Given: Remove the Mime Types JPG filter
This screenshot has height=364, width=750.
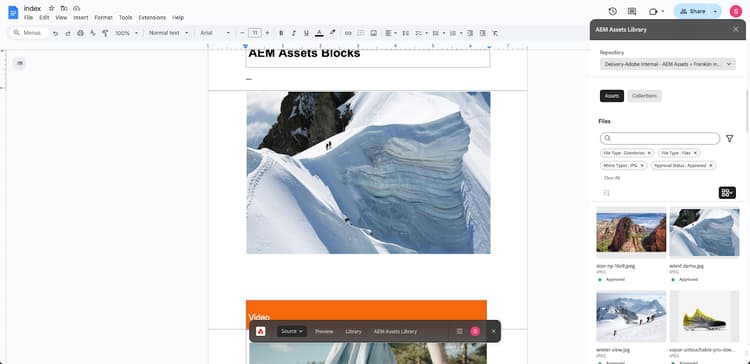Looking at the screenshot, I should pos(642,165).
